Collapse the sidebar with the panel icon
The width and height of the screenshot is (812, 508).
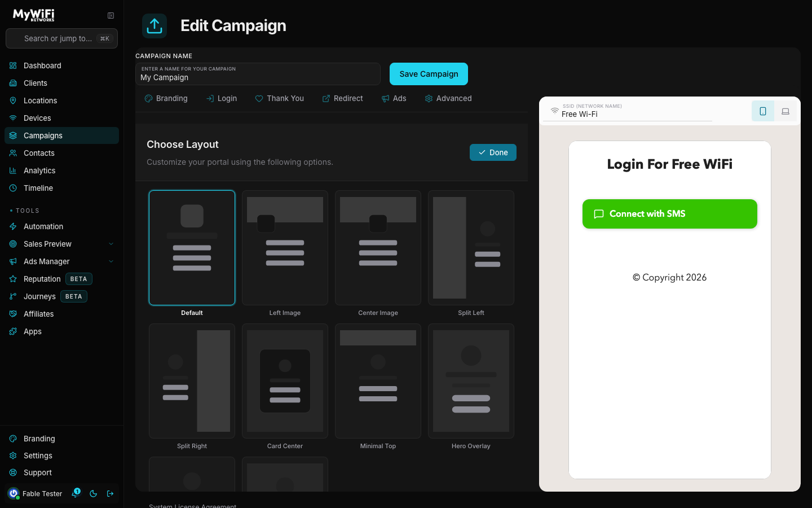[x=111, y=16]
